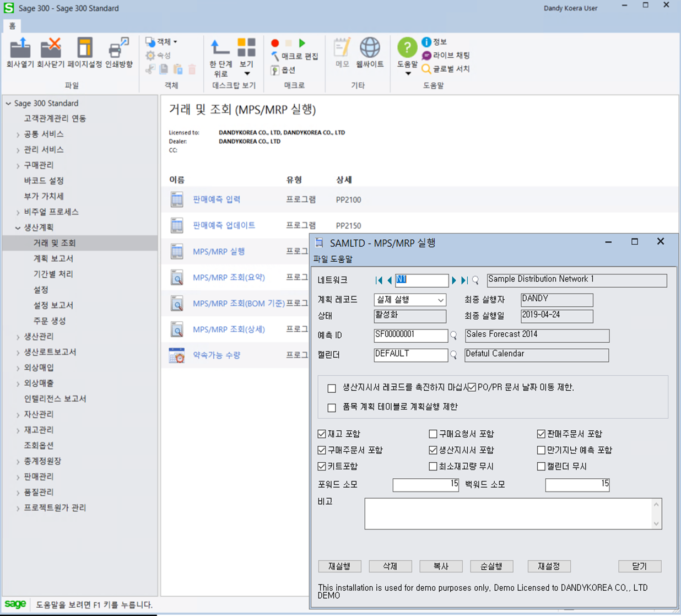
Task: Toggle 생산지시서 레코드를 촉진하지 마십시오 checkbox
Action: point(332,388)
